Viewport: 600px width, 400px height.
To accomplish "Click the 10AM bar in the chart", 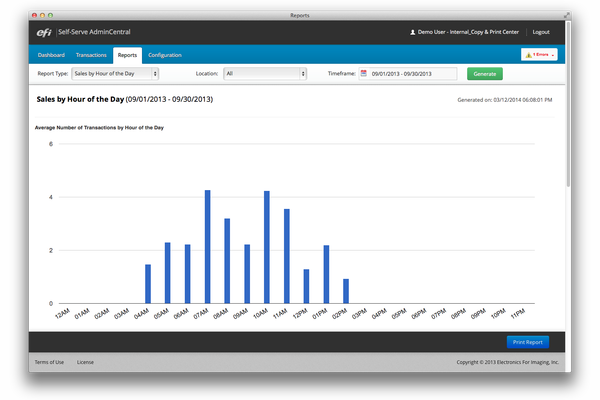I will 267,247.
